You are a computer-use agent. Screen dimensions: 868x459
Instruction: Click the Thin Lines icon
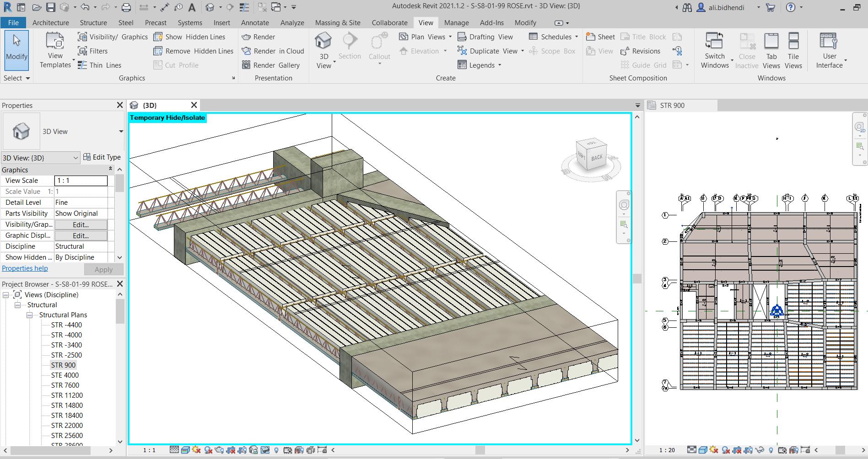point(82,65)
